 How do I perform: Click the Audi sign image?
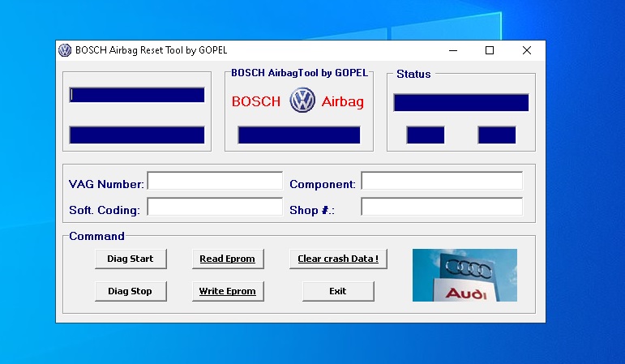(x=464, y=275)
